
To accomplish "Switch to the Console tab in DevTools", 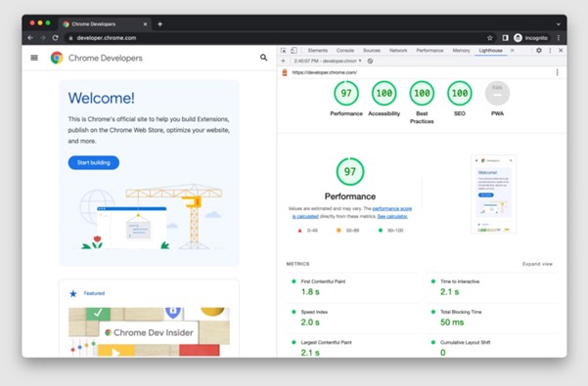I will pos(345,50).
